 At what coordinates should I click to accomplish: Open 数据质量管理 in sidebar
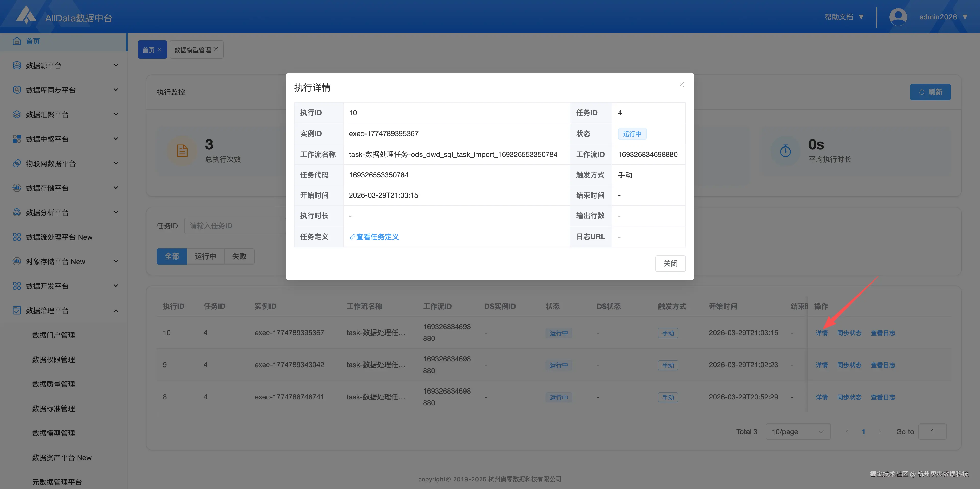tap(53, 384)
